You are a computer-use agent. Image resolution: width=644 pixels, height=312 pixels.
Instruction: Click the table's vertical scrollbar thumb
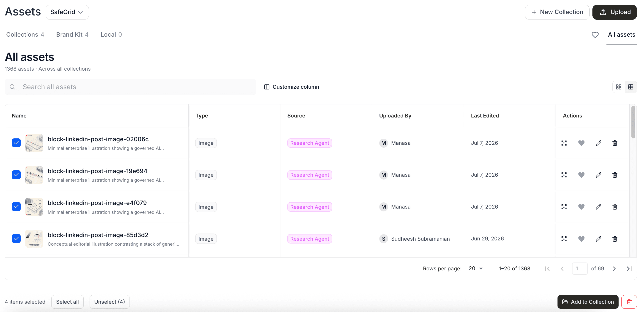click(633, 122)
